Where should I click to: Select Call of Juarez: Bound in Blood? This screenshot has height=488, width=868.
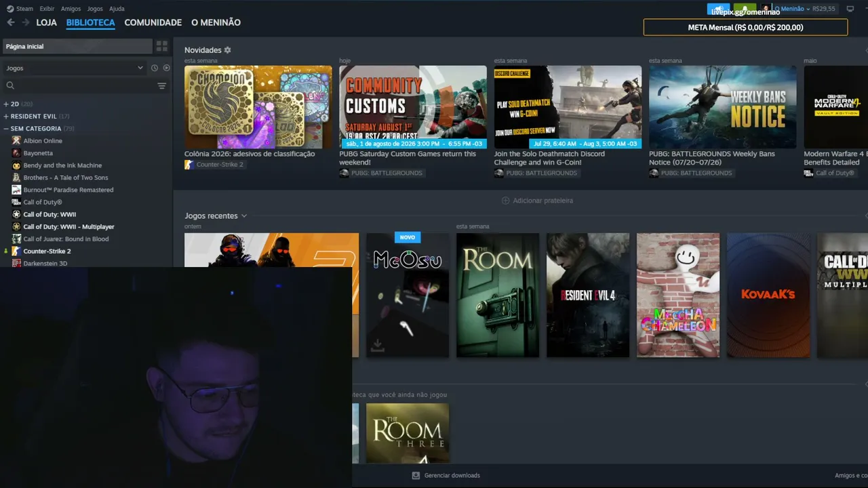66,239
